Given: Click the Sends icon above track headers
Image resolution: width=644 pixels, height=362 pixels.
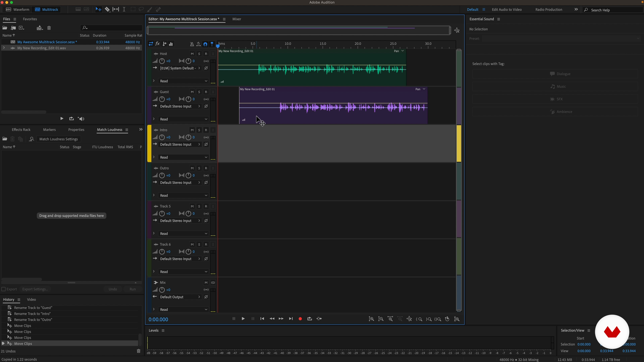Looking at the screenshot, I should (x=164, y=44).
